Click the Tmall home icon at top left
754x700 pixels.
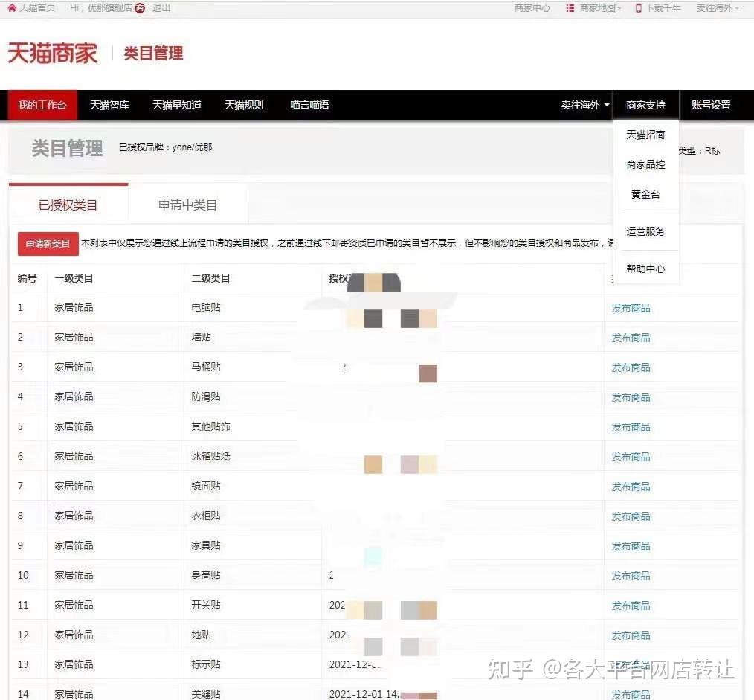pos(12,7)
